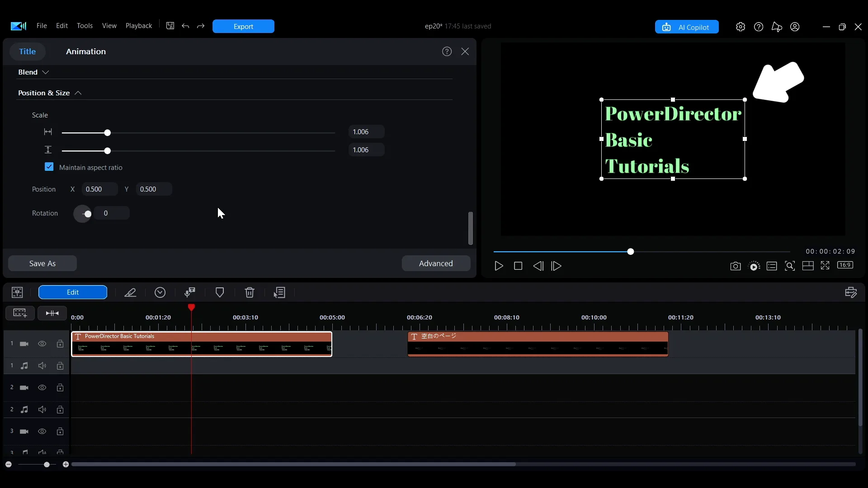Screen dimensions: 868x488
Task: Lock video track 2
Action: 60,388
